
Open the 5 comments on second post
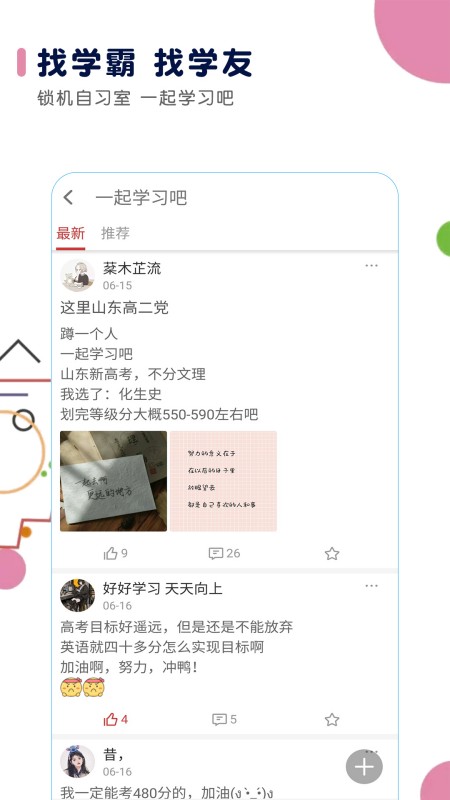coord(224,719)
